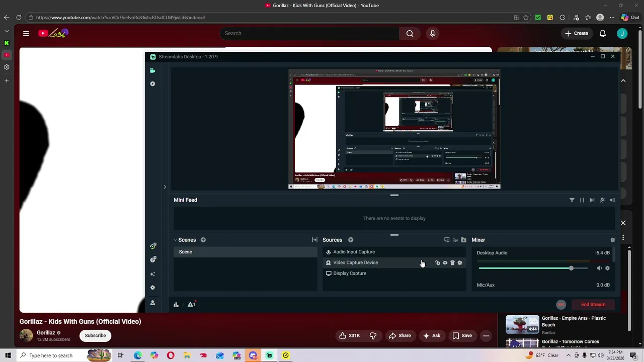
Task: Select the Scene item in Scenes list
Action: click(246, 252)
